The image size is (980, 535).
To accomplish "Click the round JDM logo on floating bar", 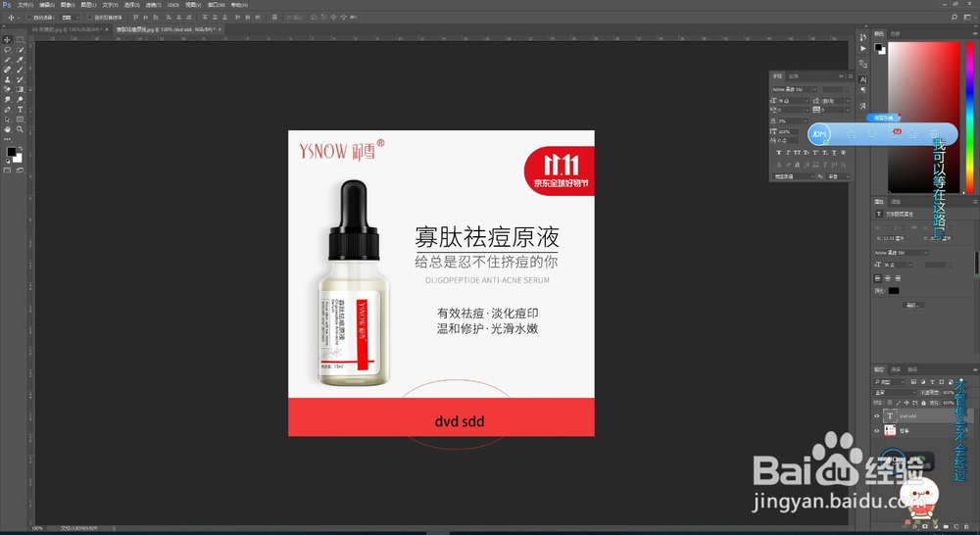I will 819,133.
